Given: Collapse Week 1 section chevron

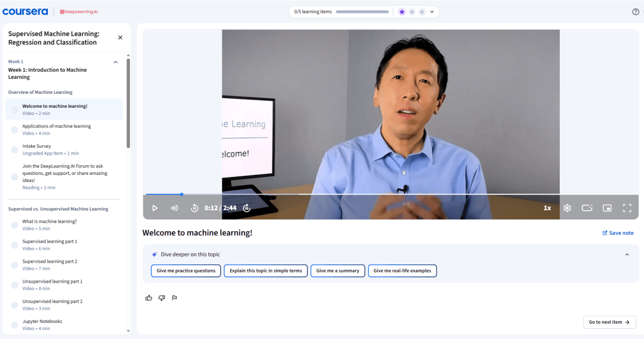Looking at the screenshot, I should click(115, 62).
